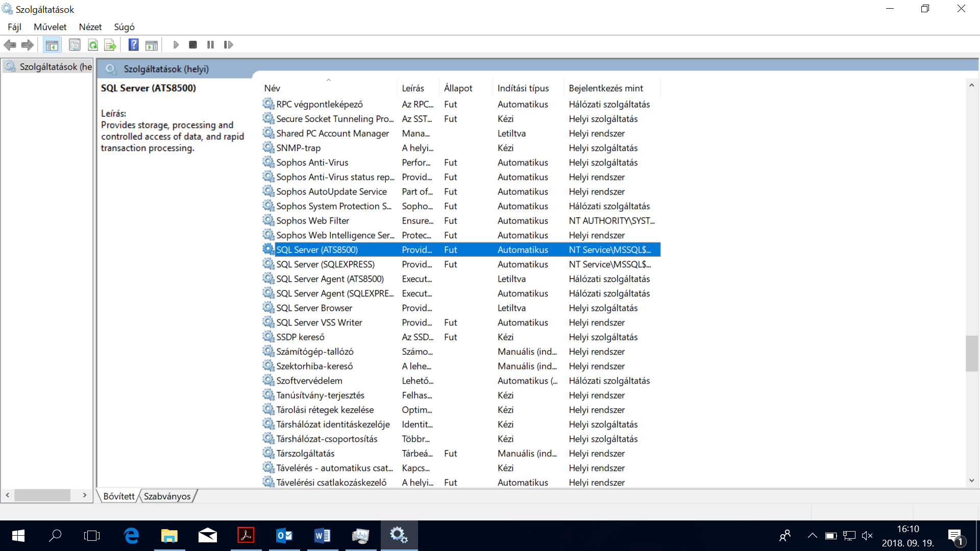This screenshot has width=980, height=551.
Task: Select the Társzolgáltatás service
Action: [x=461, y=453]
